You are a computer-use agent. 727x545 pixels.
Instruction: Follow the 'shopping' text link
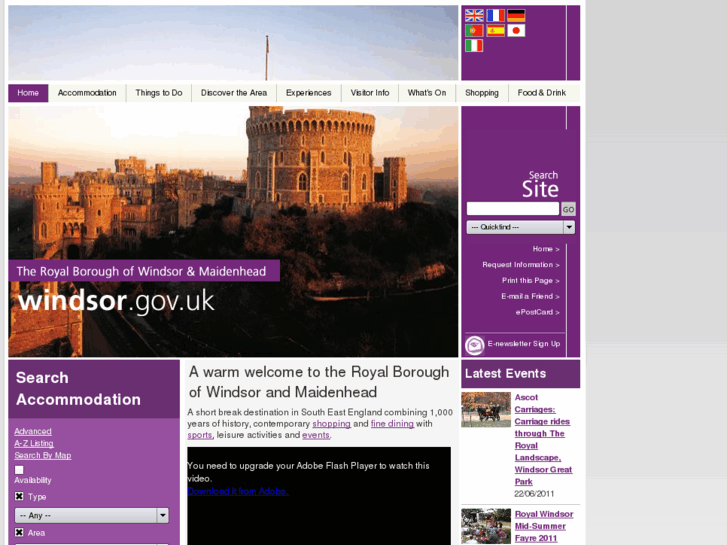pyautogui.click(x=332, y=423)
